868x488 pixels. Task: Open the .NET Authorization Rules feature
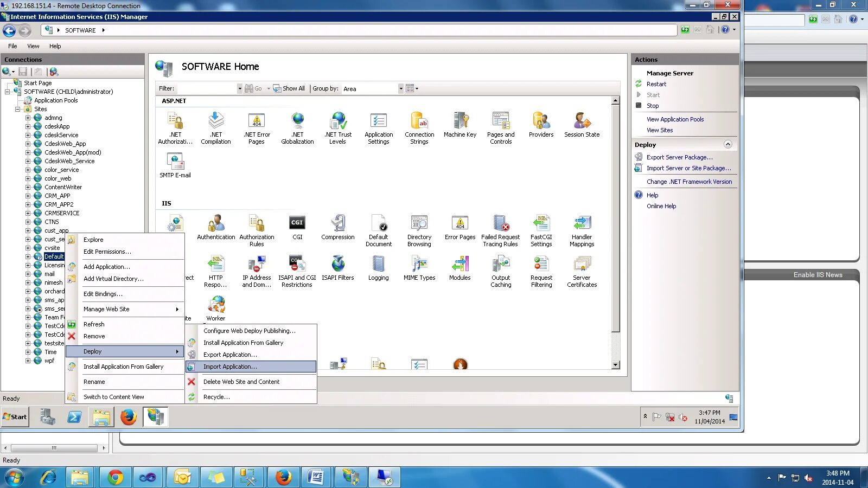click(x=175, y=128)
